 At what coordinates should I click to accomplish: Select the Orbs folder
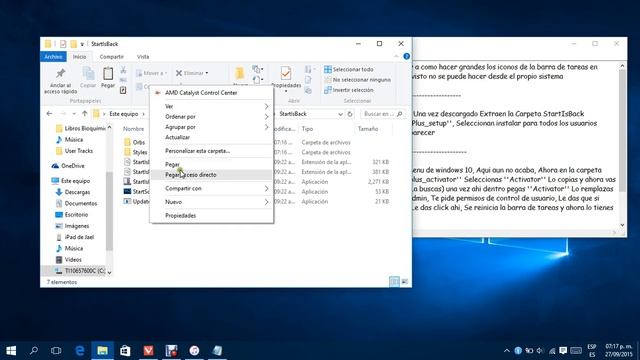(135, 142)
